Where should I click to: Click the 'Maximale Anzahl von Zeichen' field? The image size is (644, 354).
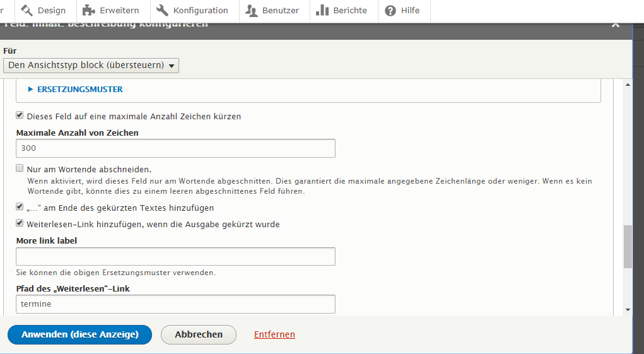point(175,148)
